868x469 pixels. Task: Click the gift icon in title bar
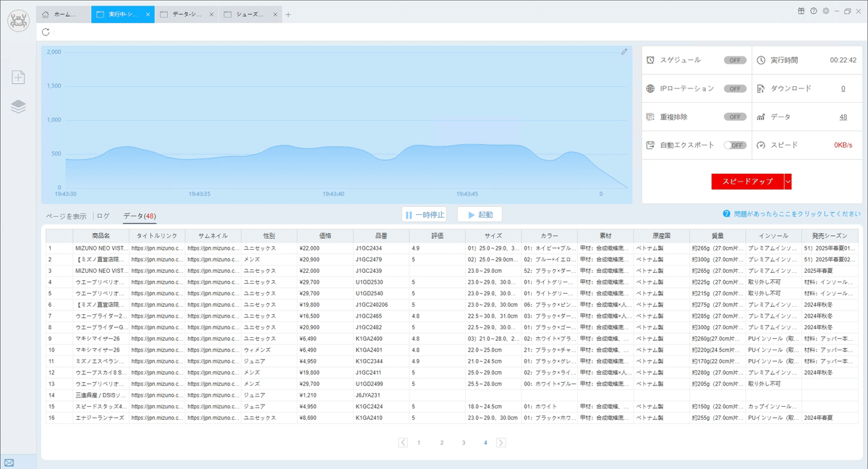point(801,11)
